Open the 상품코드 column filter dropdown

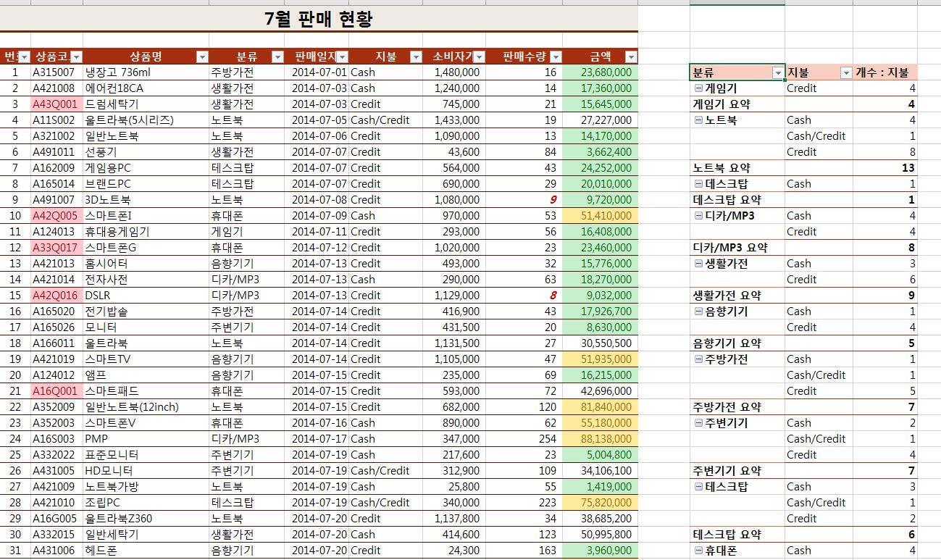pos(77,57)
